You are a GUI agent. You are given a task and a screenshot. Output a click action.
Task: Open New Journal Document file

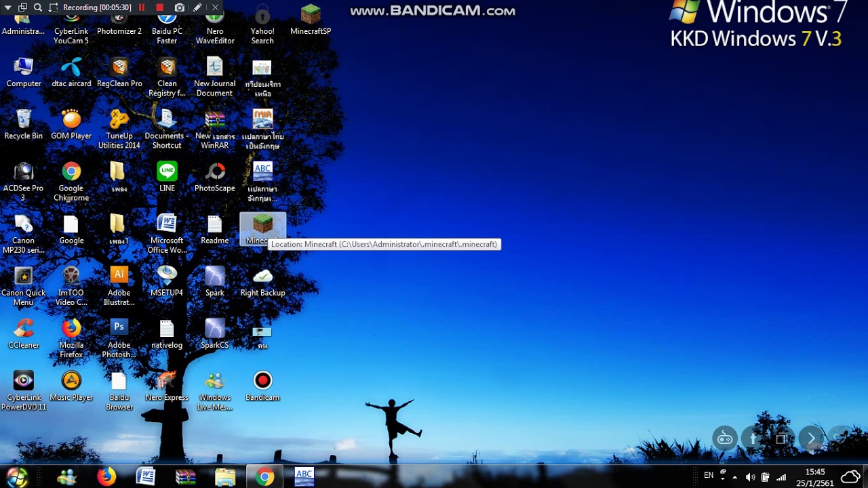(x=215, y=78)
